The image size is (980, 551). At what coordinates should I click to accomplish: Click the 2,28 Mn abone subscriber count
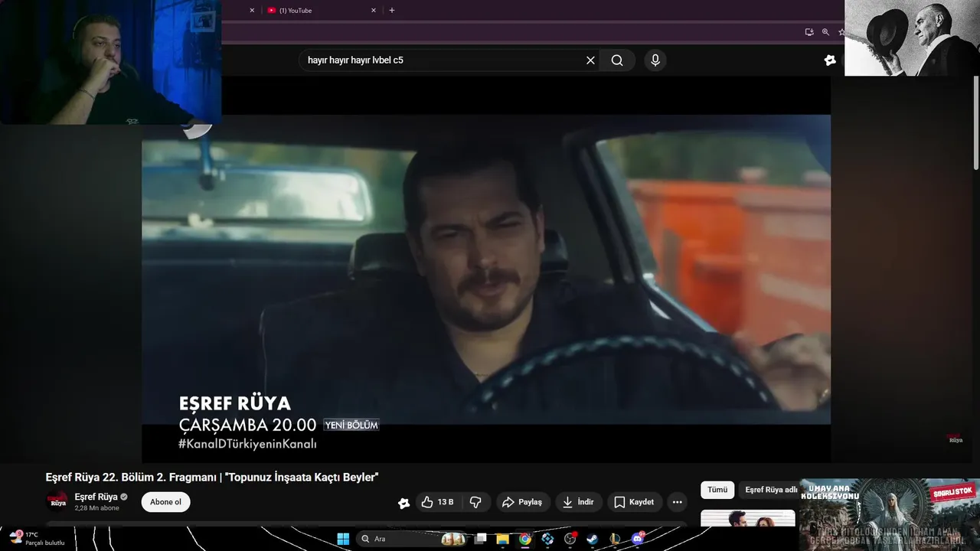coord(96,508)
